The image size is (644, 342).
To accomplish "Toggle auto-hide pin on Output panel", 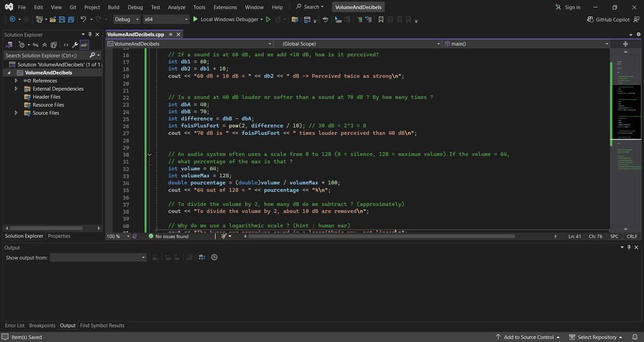I will [629, 247].
